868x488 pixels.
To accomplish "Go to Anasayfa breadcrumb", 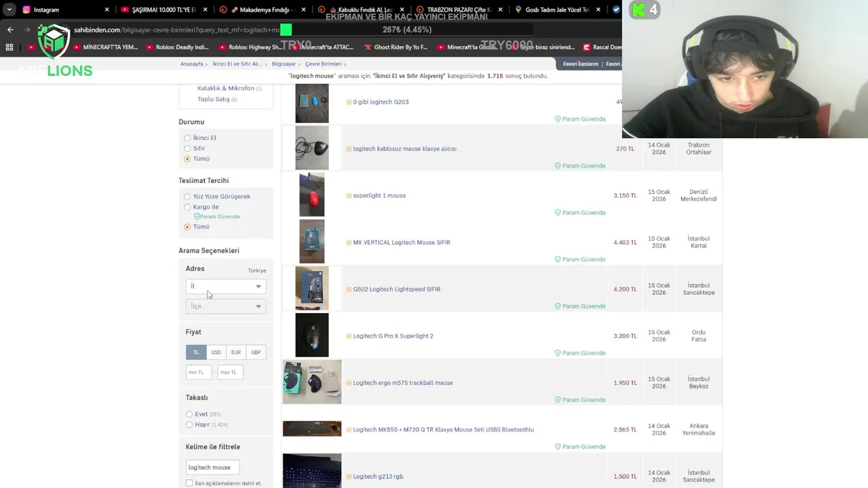I will [x=192, y=64].
